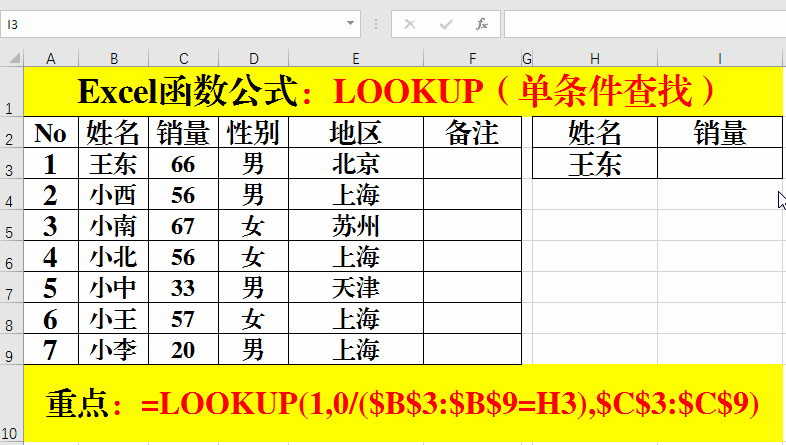Select row 7 header
786x445 pixels.
coord(11,288)
